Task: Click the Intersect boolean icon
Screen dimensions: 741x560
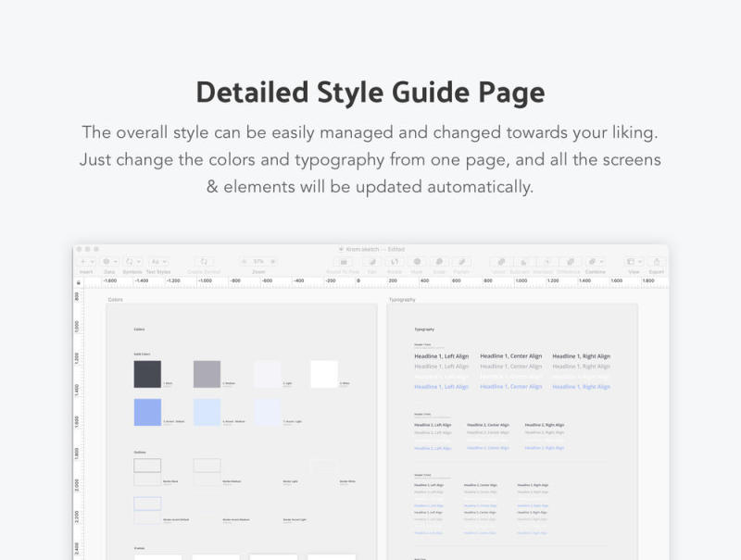Action: click(x=547, y=262)
